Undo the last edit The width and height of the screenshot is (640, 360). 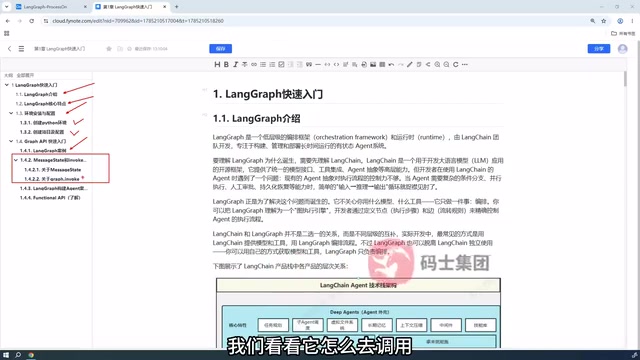tap(391, 64)
